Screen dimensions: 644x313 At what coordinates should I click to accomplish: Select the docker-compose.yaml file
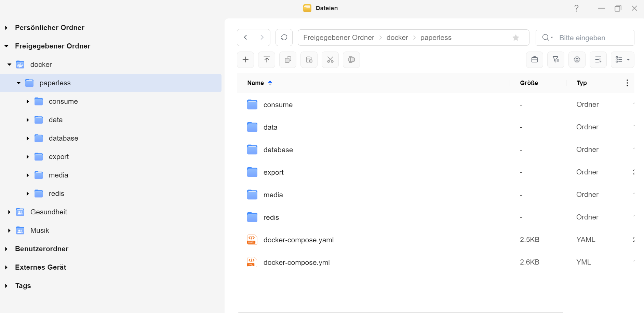[x=298, y=240]
